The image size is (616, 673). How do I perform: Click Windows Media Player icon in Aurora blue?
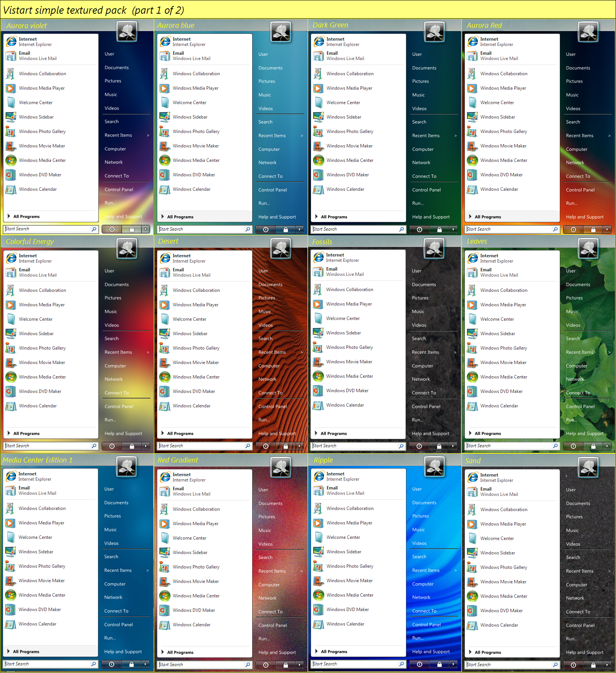[164, 88]
